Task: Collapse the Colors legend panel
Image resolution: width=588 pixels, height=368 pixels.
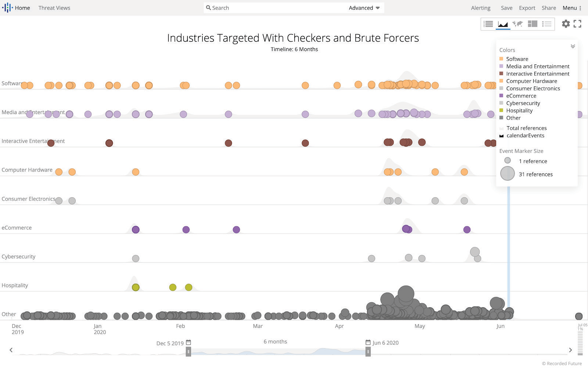Action: tap(573, 46)
